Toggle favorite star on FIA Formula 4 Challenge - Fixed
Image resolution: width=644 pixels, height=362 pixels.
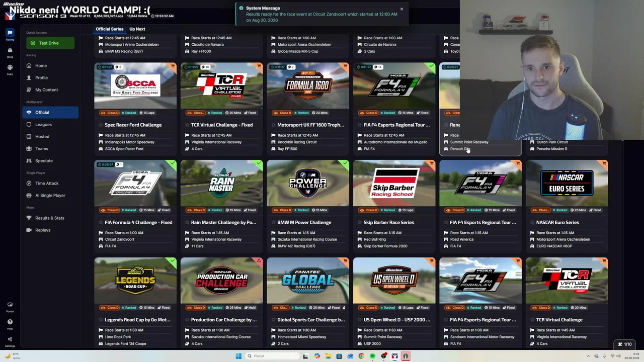tap(101, 222)
